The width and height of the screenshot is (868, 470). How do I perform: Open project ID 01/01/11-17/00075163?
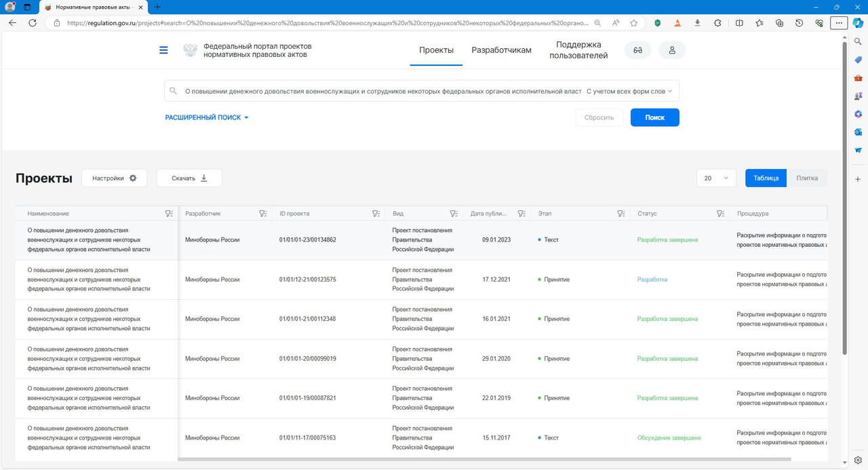(308, 438)
